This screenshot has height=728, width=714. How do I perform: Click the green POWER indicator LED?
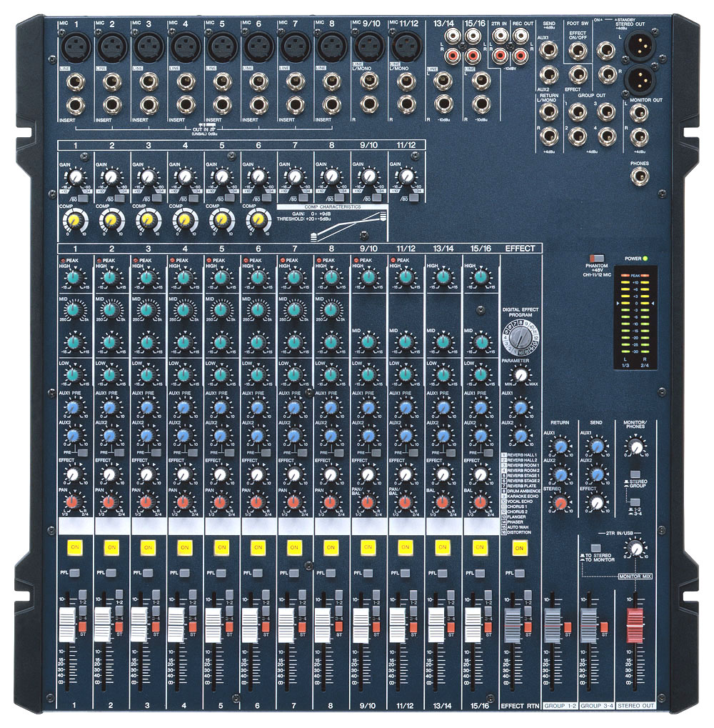(645, 259)
